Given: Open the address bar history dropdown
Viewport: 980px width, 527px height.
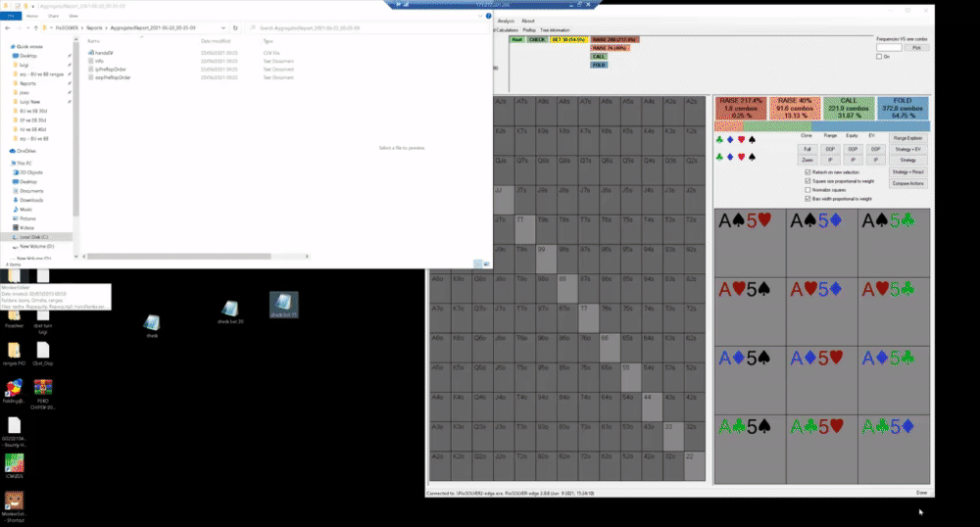Looking at the screenshot, I should (x=223, y=28).
